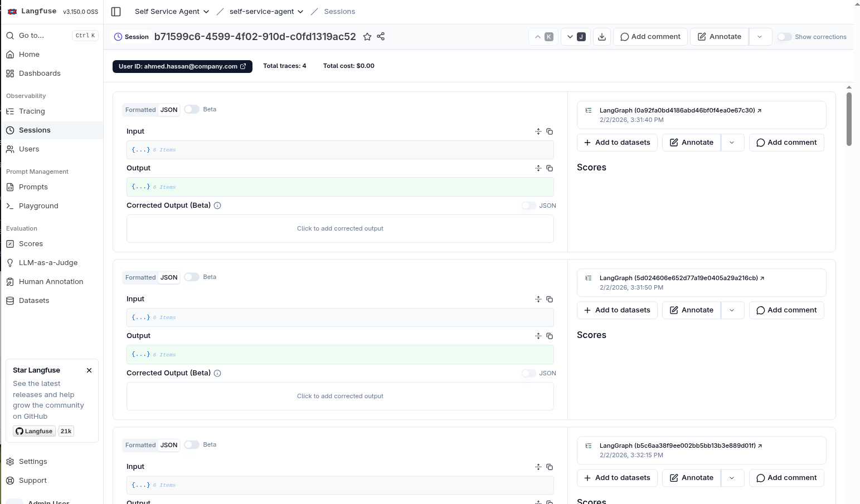Viewport: 860px width, 504px height.
Task: Expand all Input items in second trace
Action: [538, 299]
